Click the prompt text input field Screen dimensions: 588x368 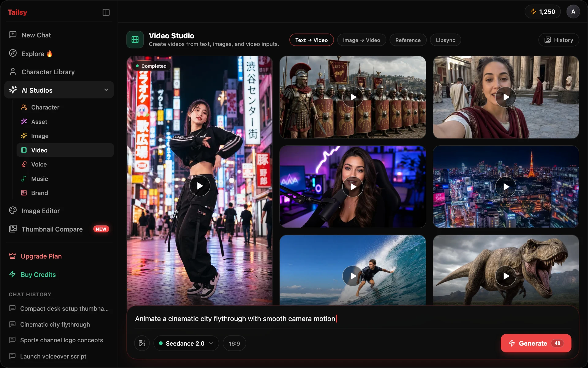[352, 319]
